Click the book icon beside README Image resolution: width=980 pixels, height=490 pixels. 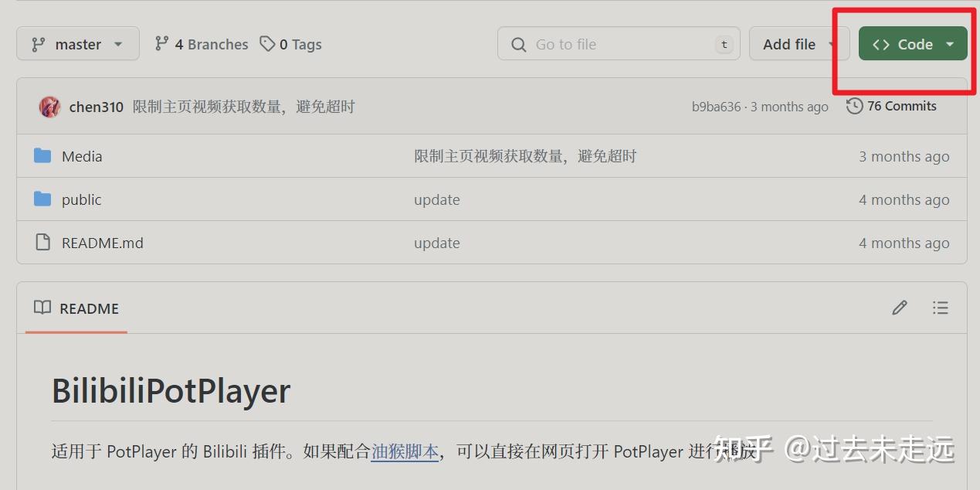click(x=42, y=308)
